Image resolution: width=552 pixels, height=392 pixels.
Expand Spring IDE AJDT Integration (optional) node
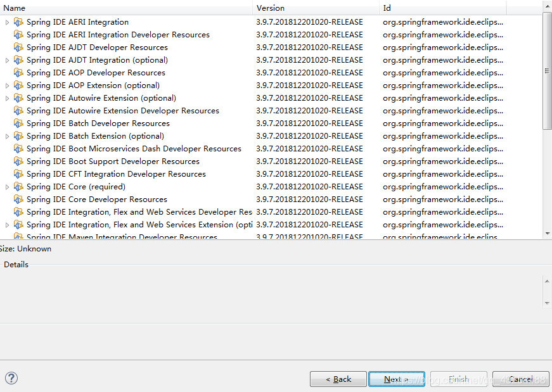coord(7,61)
